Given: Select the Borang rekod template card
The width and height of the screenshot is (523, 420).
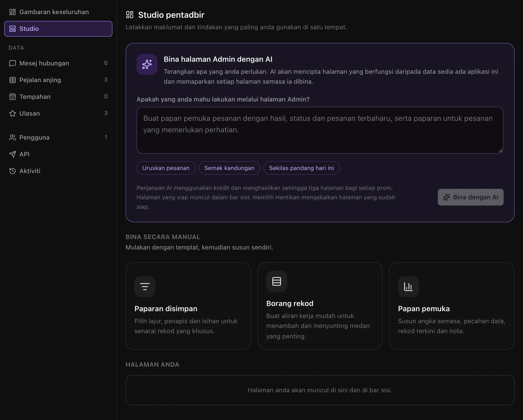Looking at the screenshot, I should 320,306.
